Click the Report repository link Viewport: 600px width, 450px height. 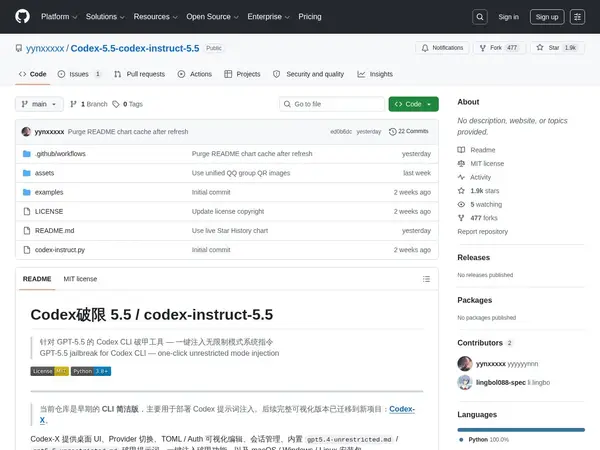(x=483, y=232)
